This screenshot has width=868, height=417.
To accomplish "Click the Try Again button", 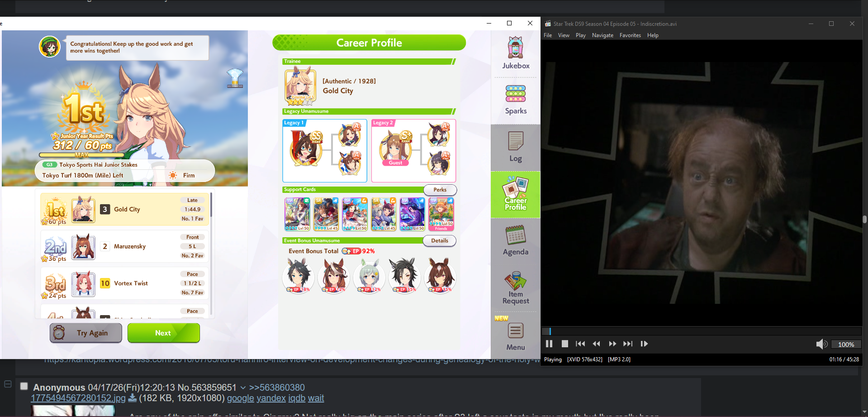I will click(x=86, y=333).
